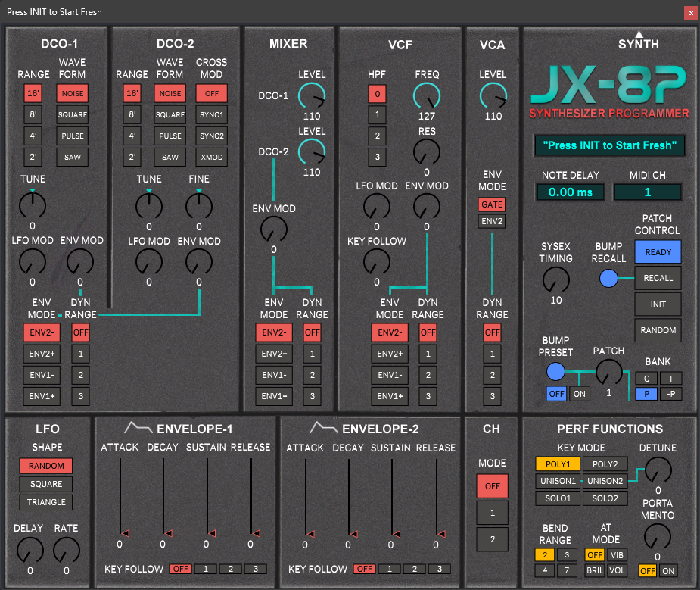This screenshot has width=700, height=590.
Task: Set VCF env mode to ENV1-
Action: (390, 375)
